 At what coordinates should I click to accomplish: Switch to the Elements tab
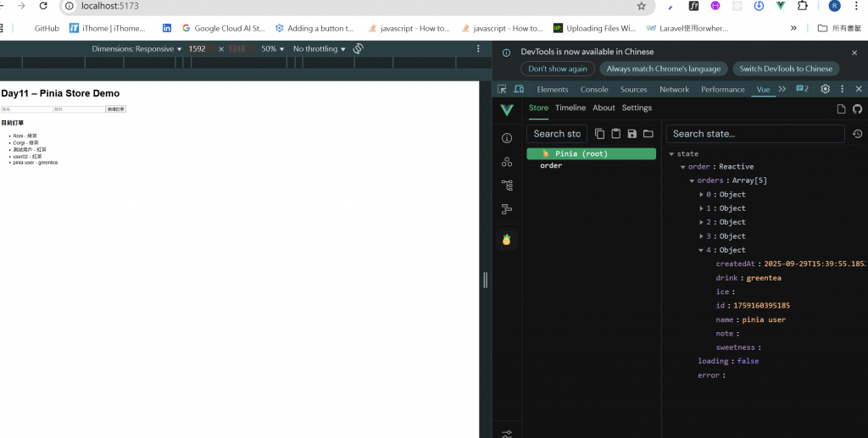[x=553, y=89]
